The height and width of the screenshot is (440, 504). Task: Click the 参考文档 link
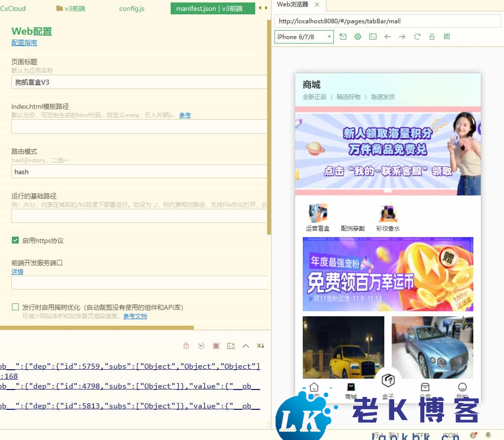click(135, 316)
